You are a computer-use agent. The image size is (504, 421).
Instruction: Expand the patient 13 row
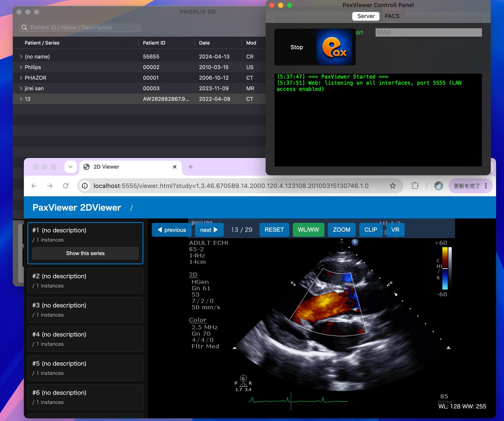[21, 99]
